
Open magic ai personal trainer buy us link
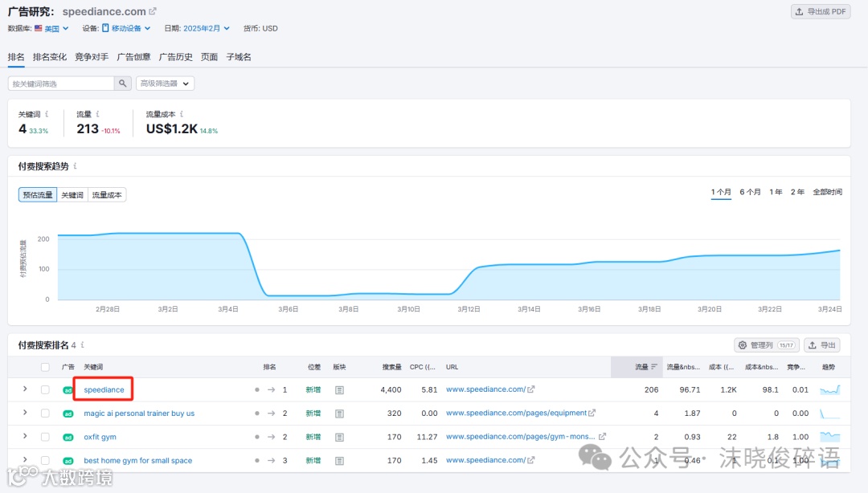(139, 414)
